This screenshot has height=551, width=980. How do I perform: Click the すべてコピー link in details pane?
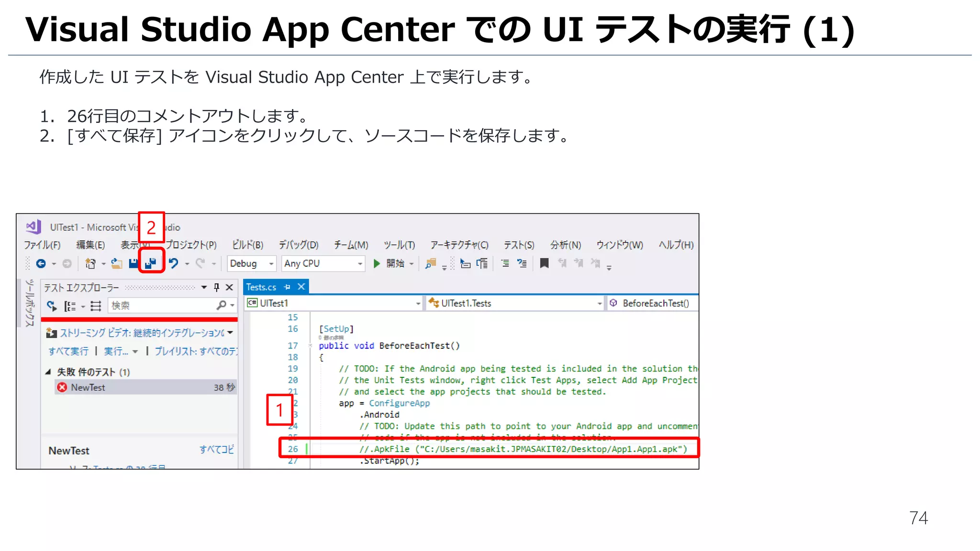click(217, 449)
